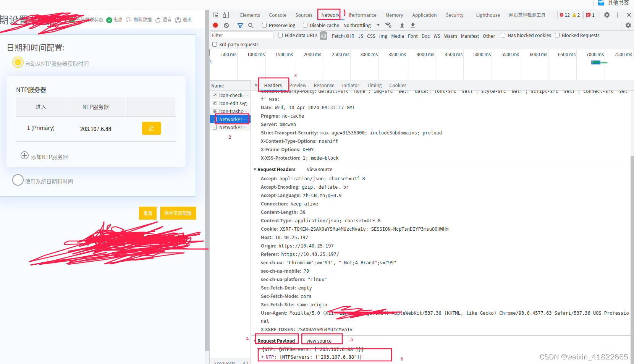Screen dimensions: 634x364
Task: Select the 使用系统日期和时间 radio button
Action: (x=18, y=180)
